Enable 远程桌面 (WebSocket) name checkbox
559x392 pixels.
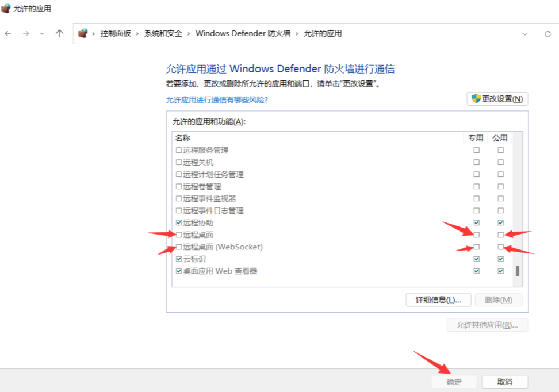[x=179, y=247]
